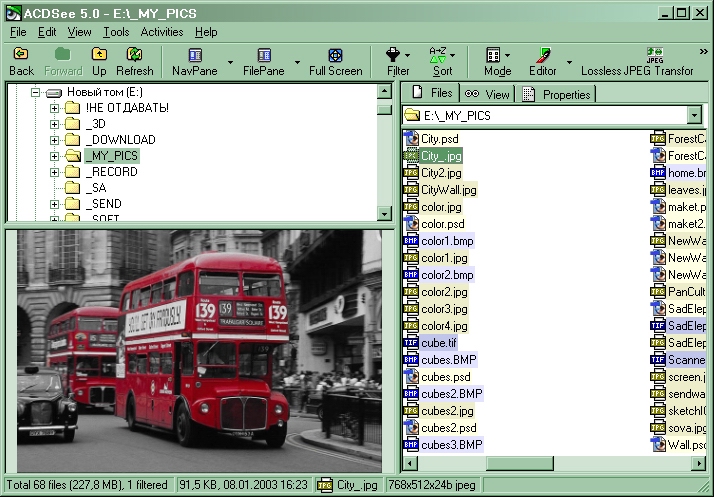Refresh the file list

pos(134,54)
